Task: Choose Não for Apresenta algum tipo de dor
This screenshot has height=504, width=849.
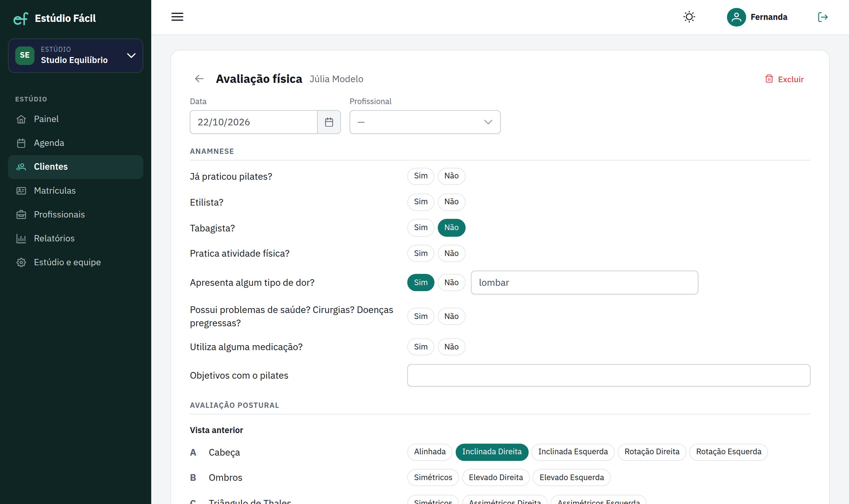Action: [x=451, y=283]
